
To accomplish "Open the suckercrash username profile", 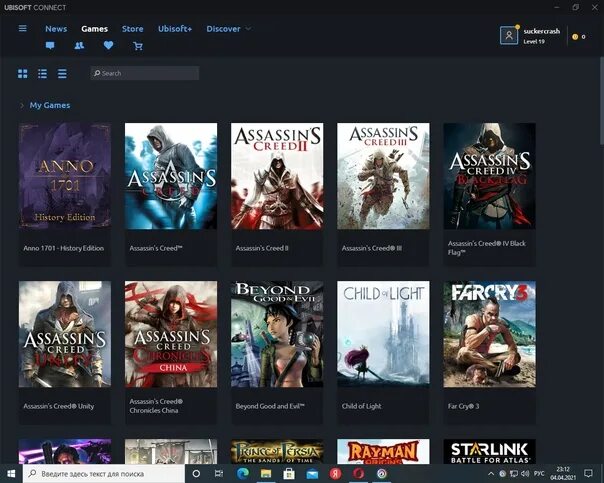I will [542, 31].
